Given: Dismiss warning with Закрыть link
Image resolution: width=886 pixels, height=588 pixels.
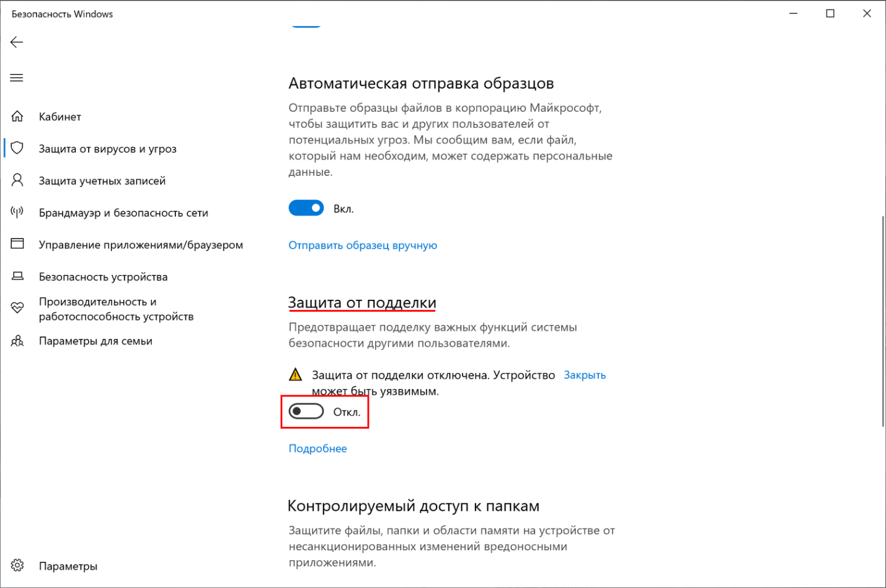Looking at the screenshot, I should (585, 375).
